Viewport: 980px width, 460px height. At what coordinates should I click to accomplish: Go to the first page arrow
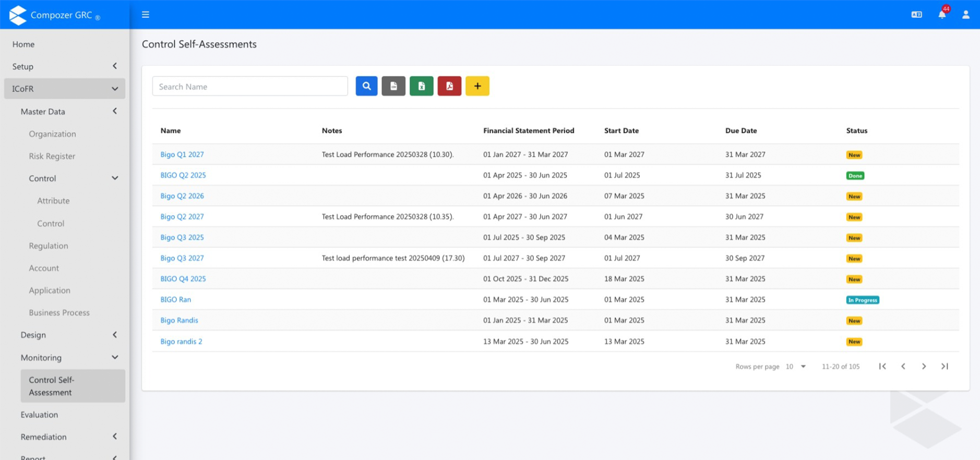[x=882, y=366]
